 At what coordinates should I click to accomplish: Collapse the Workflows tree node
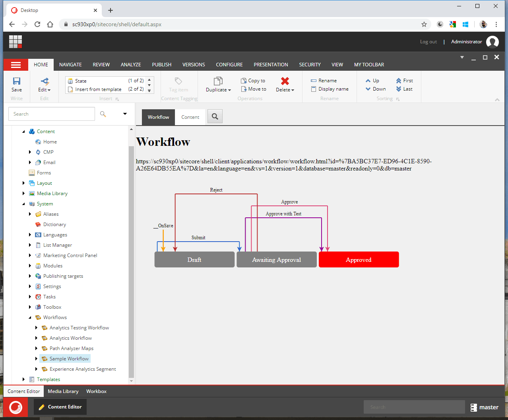tap(29, 317)
